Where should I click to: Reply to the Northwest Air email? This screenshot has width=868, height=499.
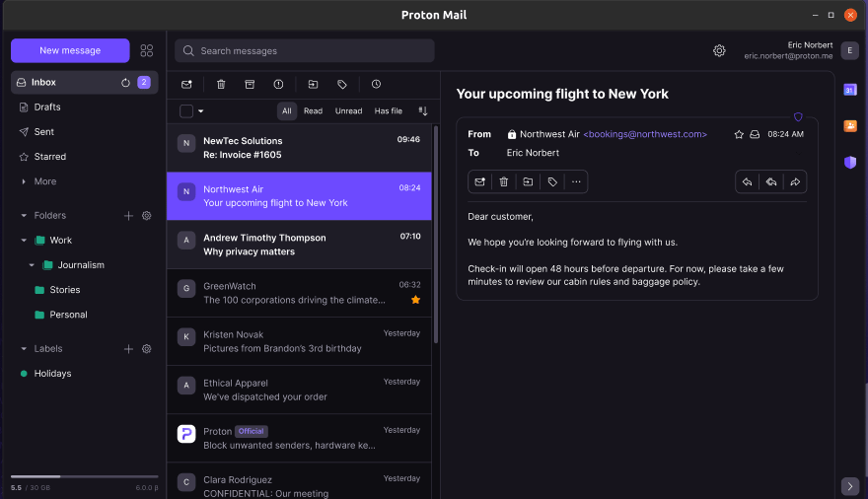pos(747,181)
